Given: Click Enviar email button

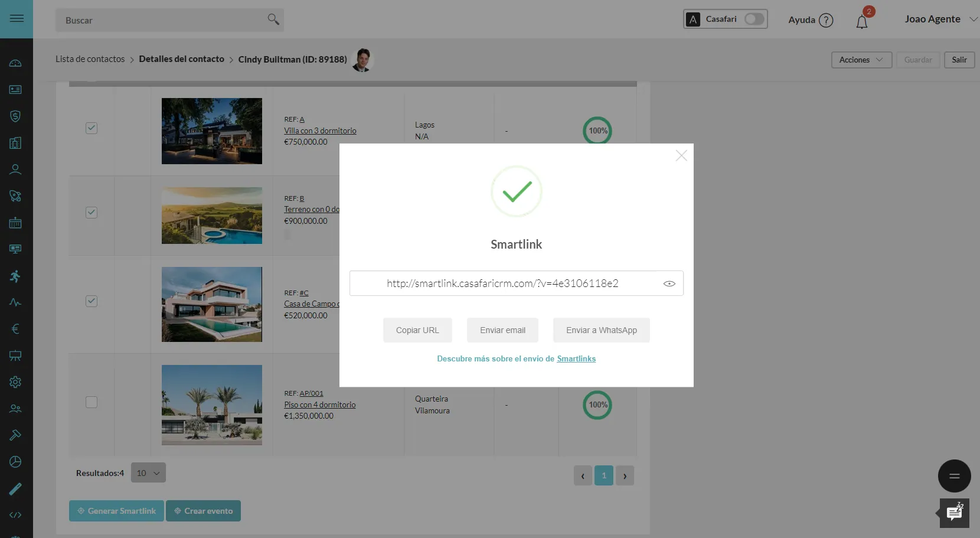Looking at the screenshot, I should click(502, 330).
